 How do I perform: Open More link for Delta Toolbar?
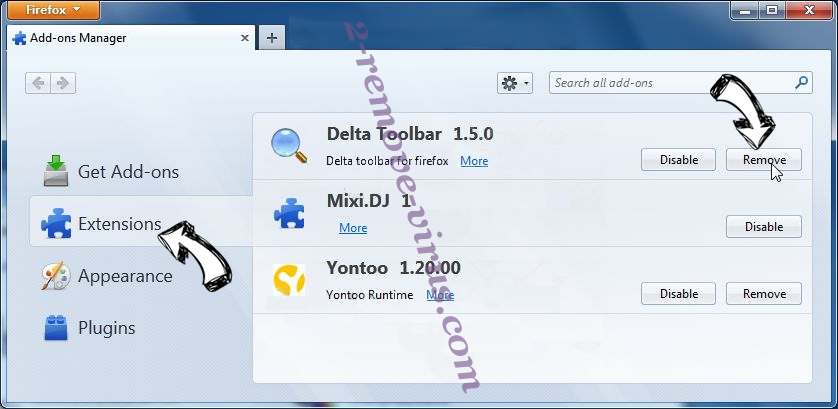[x=474, y=161]
